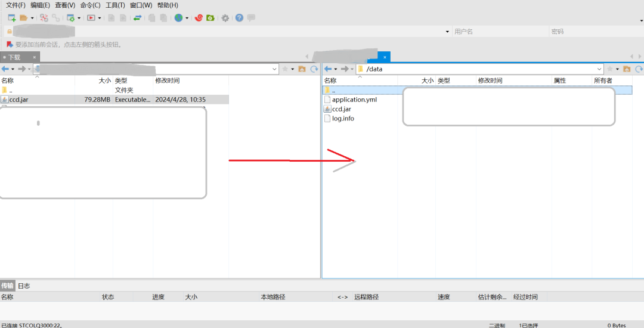Click back arrow in remote pane

pyautogui.click(x=328, y=69)
